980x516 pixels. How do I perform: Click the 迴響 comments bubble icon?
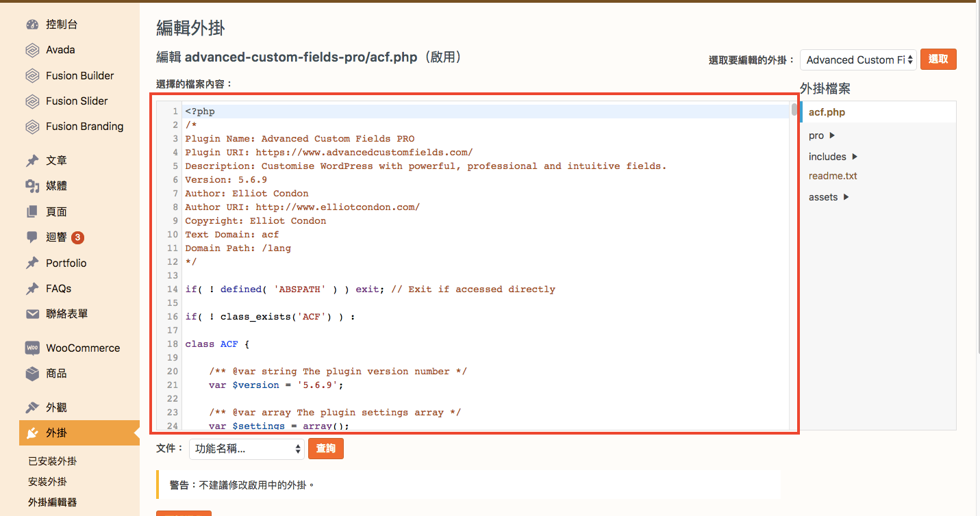click(32, 237)
